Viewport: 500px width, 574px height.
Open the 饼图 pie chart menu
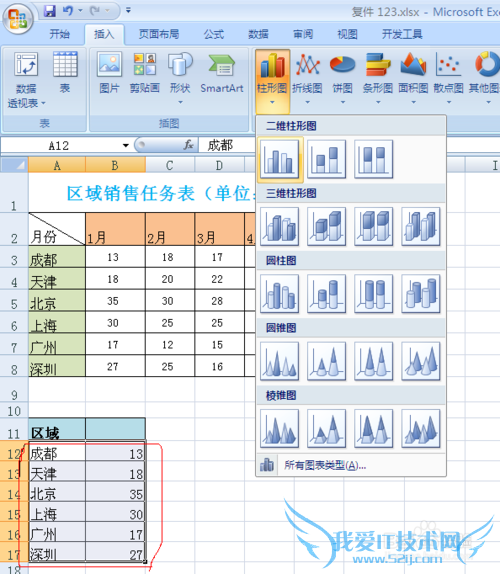point(343,79)
